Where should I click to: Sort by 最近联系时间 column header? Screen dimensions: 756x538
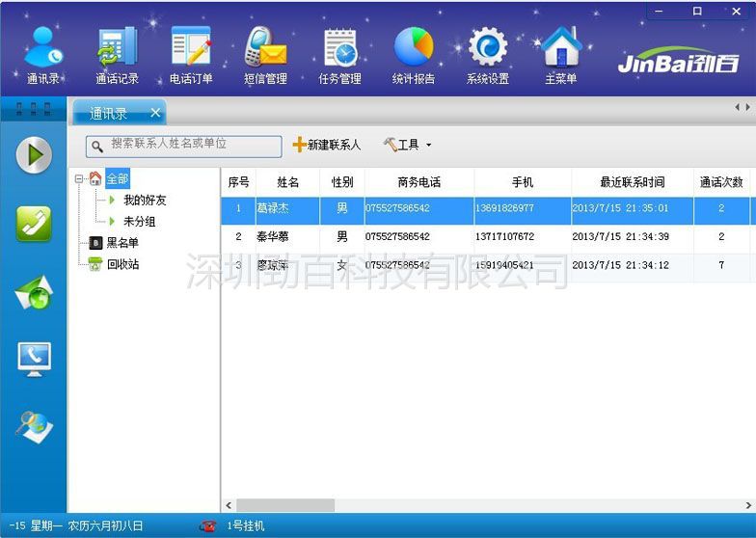[x=633, y=182]
